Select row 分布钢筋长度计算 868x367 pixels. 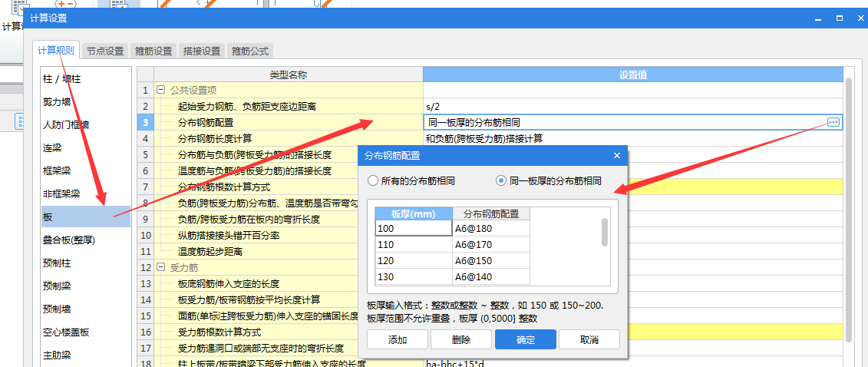[x=289, y=138]
